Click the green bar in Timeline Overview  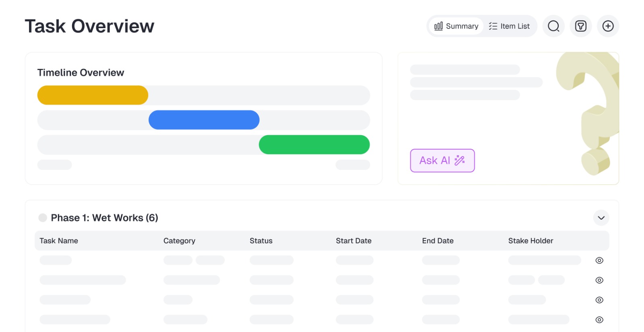click(314, 144)
